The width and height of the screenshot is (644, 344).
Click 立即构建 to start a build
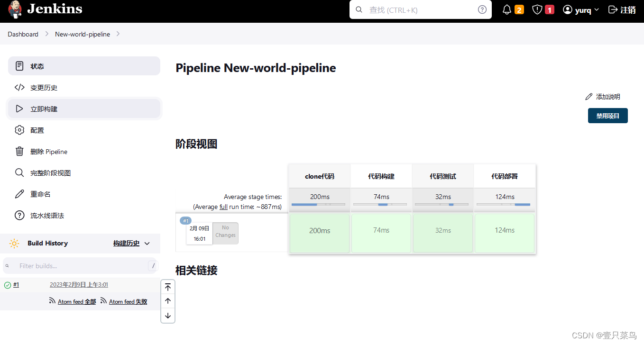84,109
